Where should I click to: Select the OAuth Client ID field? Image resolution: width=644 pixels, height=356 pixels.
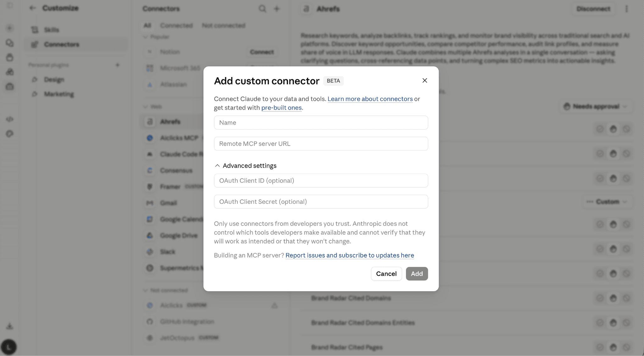tap(321, 181)
